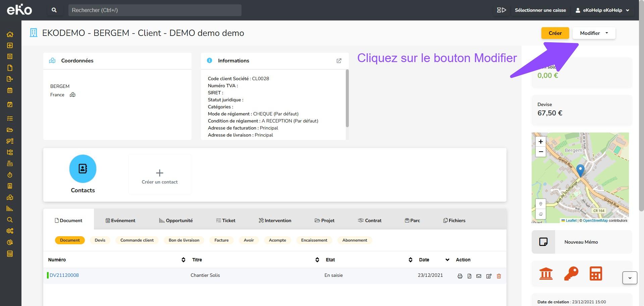
Task: Click the blue Contacts circle icon
Action: (83, 168)
